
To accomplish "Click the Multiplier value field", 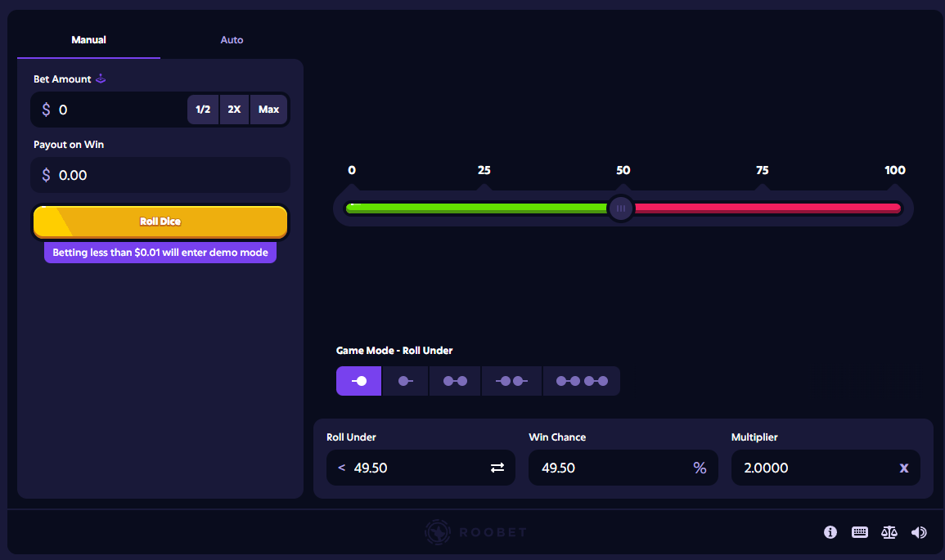I will click(826, 468).
